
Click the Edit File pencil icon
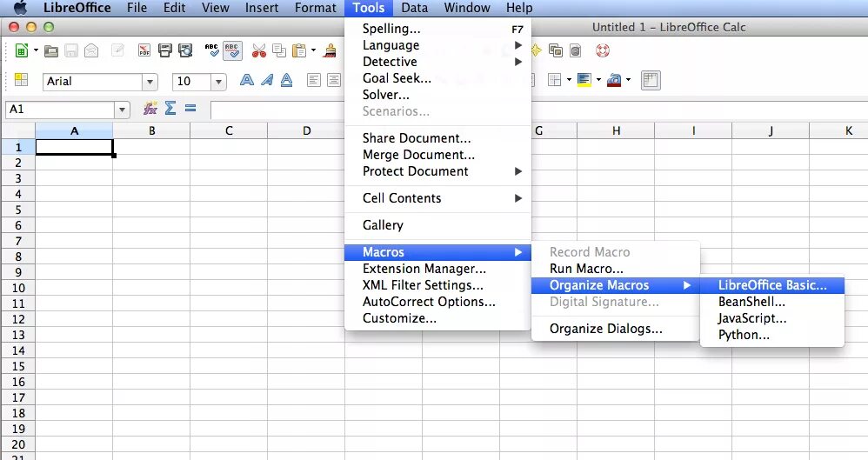tap(117, 50)
